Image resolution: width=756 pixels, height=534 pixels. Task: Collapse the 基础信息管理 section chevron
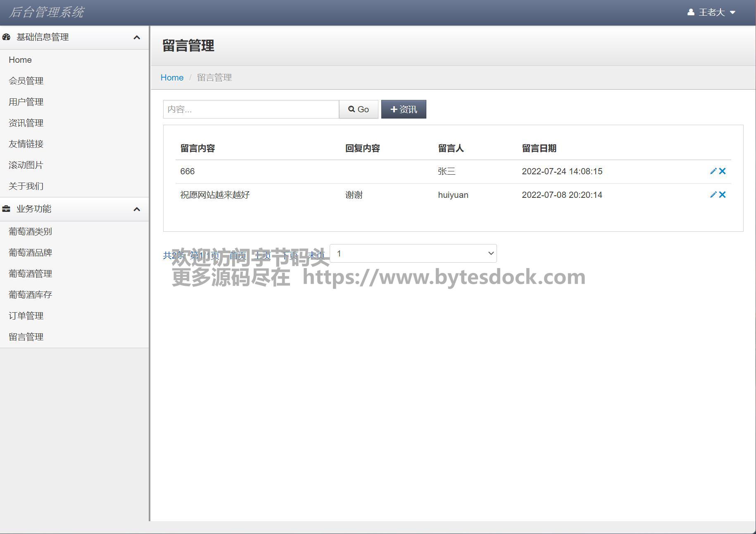(137, 38)
